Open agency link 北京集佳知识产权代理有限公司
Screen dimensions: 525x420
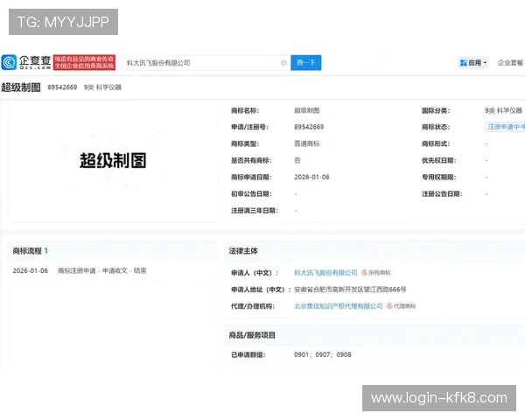click(338, 306)
